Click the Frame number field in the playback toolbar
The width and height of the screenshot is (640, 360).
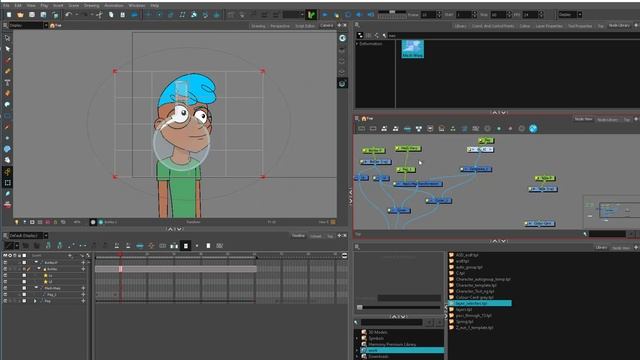pyautogui.click(x=428, y=15)
